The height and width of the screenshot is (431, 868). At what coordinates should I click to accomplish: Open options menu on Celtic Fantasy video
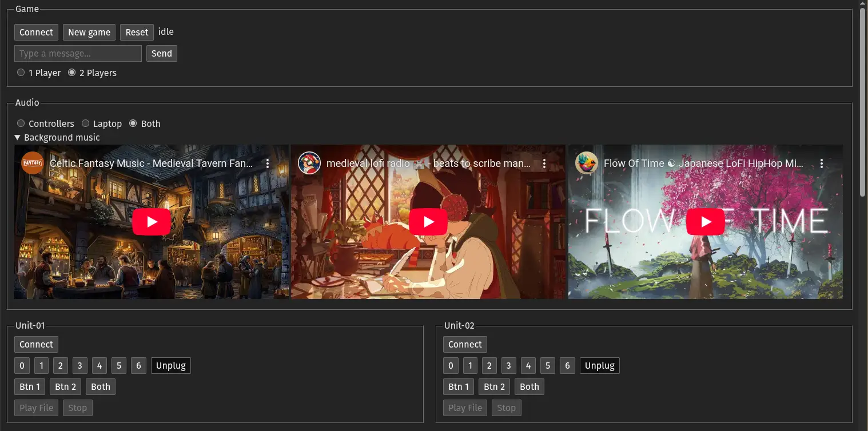coord(267,163)
